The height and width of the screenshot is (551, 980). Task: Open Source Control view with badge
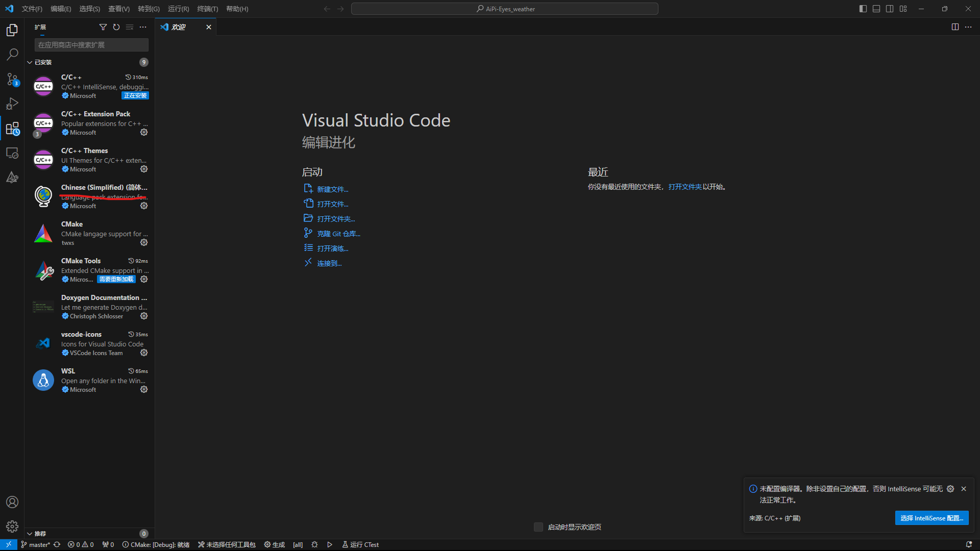pyautogui.click(x=12, y=79)
